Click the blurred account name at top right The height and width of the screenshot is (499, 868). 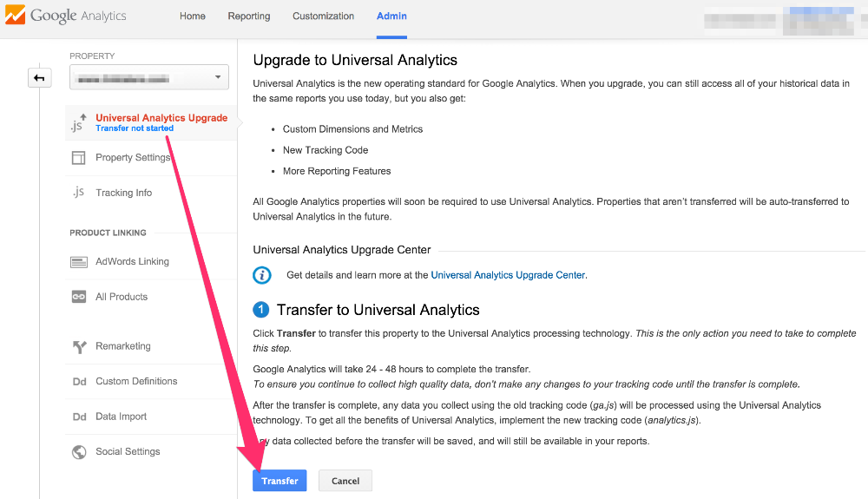pyautogui.click(x=740, y=21)
